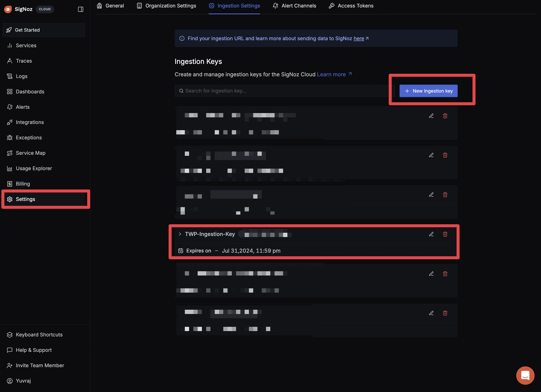Viewport: 541px width, 392px height.
Task: Open Traces section in sidebar
Action: 24,60
